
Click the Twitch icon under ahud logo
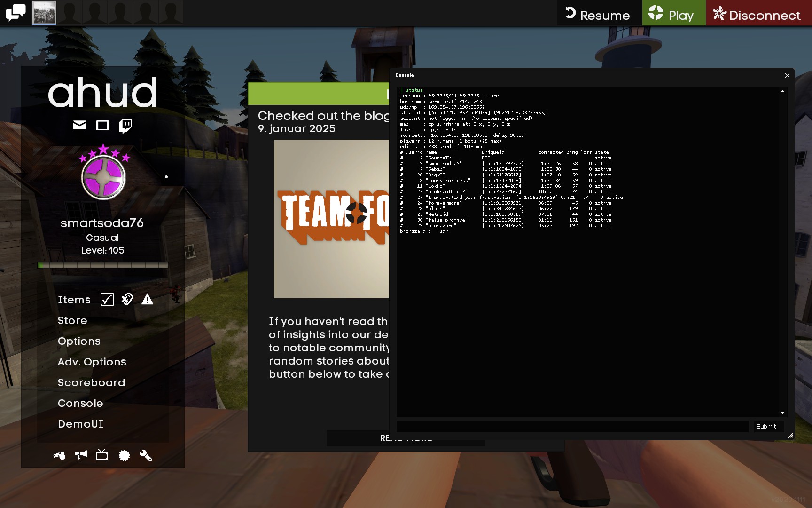click(125, 126)
